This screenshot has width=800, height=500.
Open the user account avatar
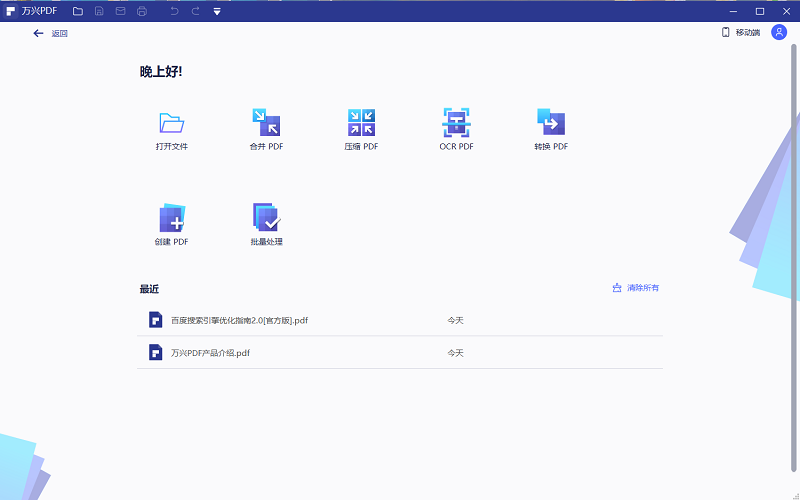tap(779, 32)
